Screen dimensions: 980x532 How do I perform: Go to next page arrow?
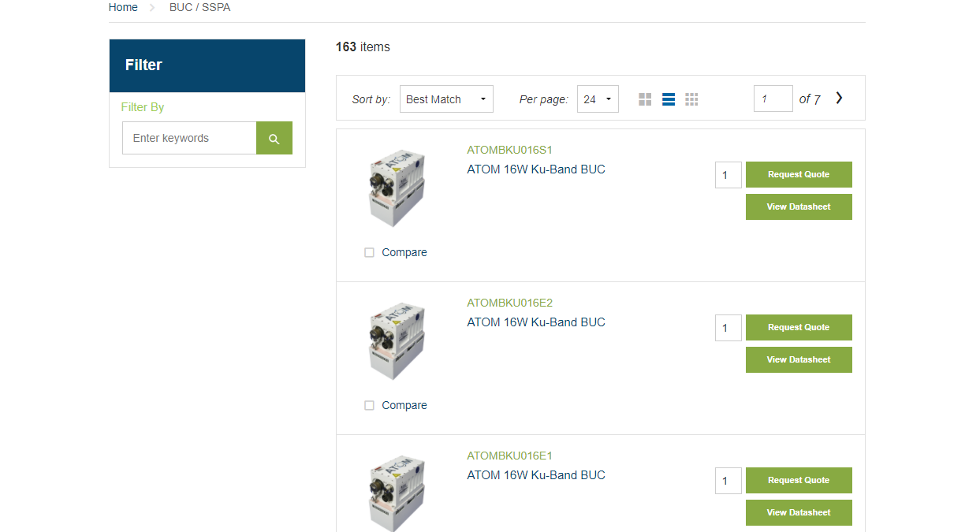point(839,99)
